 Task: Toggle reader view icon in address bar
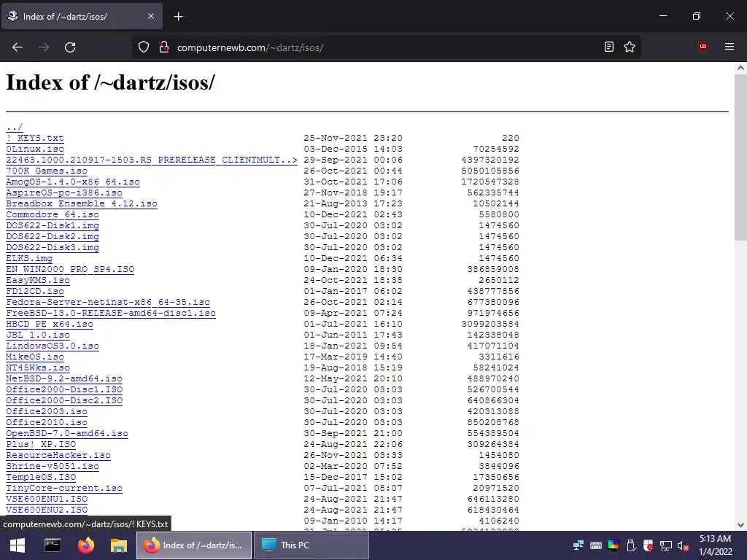[x=609, y=47]
